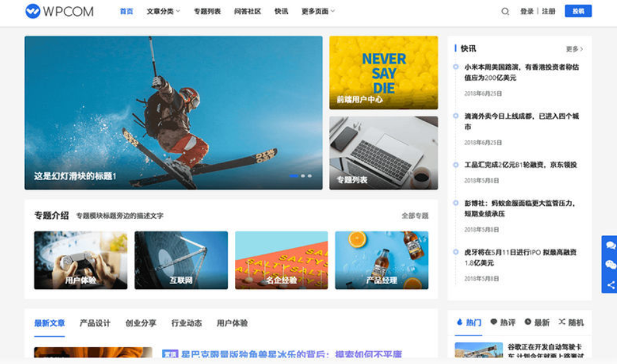Open news 虎牙将在5月11日进行IPO
This screenshot has width=617, height=364.
click(x=520, y=258)
